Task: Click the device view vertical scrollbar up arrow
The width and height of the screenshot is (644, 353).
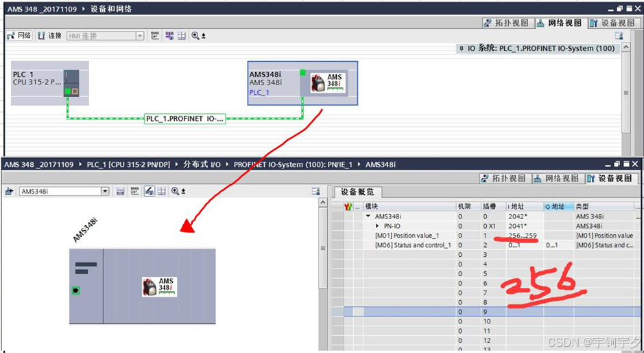Action: coord(323,203)
